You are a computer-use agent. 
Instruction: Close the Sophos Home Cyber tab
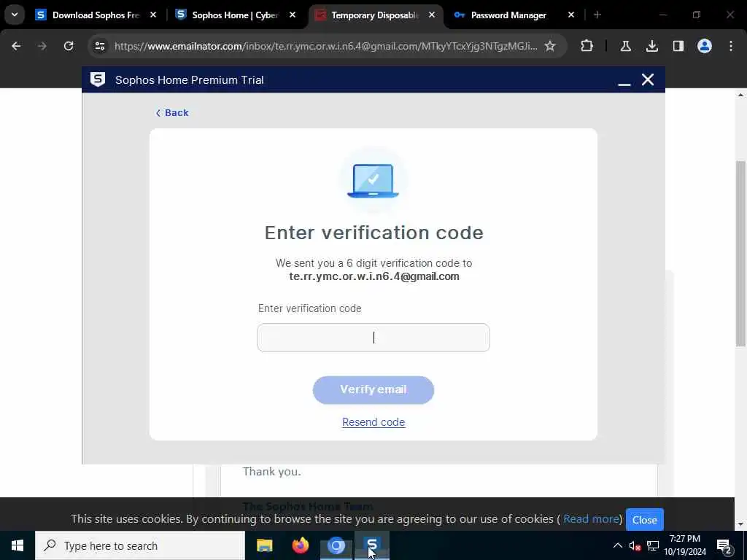pos(293,15)
